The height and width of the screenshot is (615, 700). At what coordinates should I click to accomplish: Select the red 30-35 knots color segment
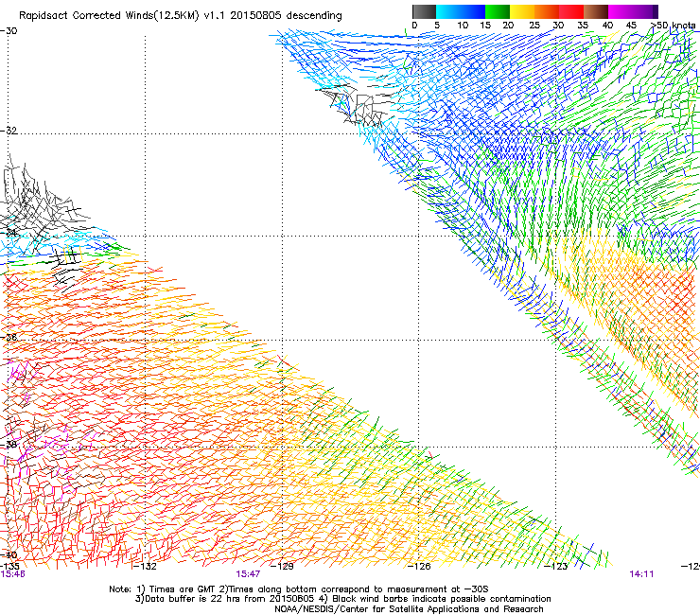[x=571, y=11]
